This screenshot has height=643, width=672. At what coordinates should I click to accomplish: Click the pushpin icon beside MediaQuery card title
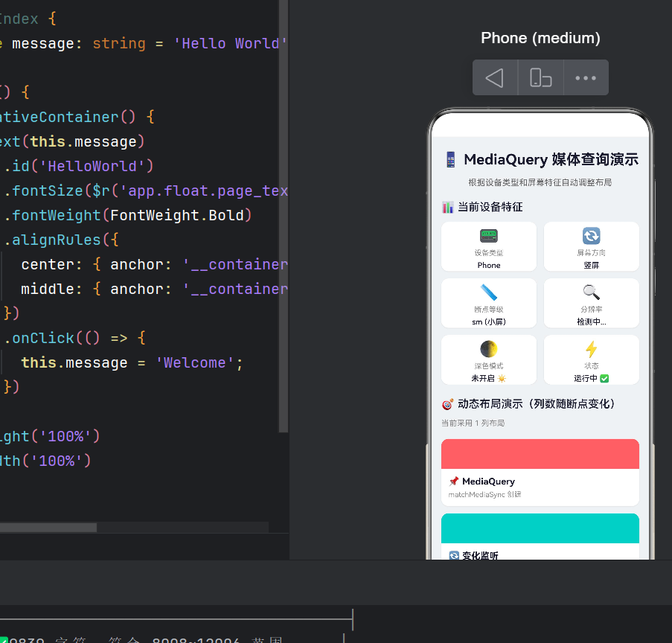pos(453,482)
